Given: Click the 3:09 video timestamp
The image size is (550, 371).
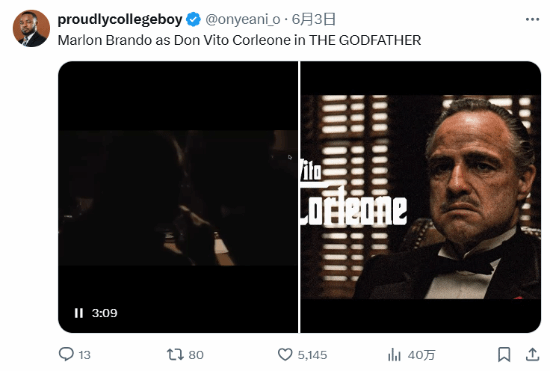Looking at the screenshot, I should pyautogui.click(x=105, y=313).
